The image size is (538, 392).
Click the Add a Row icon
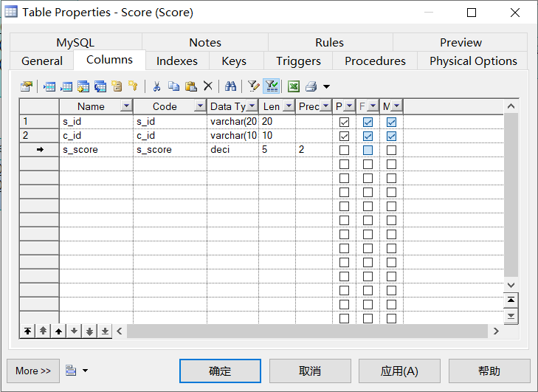tap(66, 86)
